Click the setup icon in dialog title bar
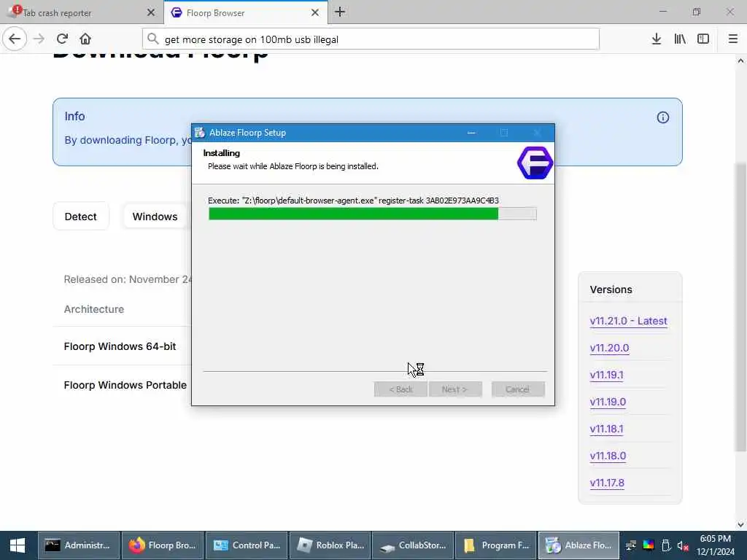Viewport: 747px width, 560px height. point(200,133)
